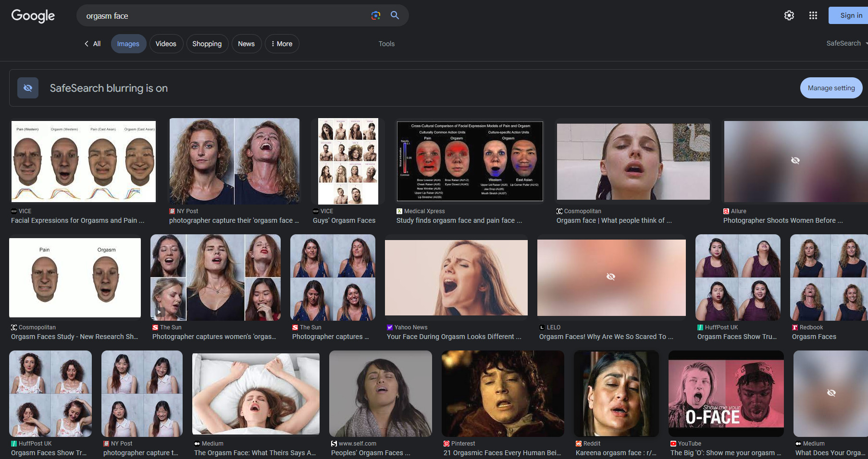Reveal the blurred Allure image result
Screen dimensions: 868x459
pos(795,160)
